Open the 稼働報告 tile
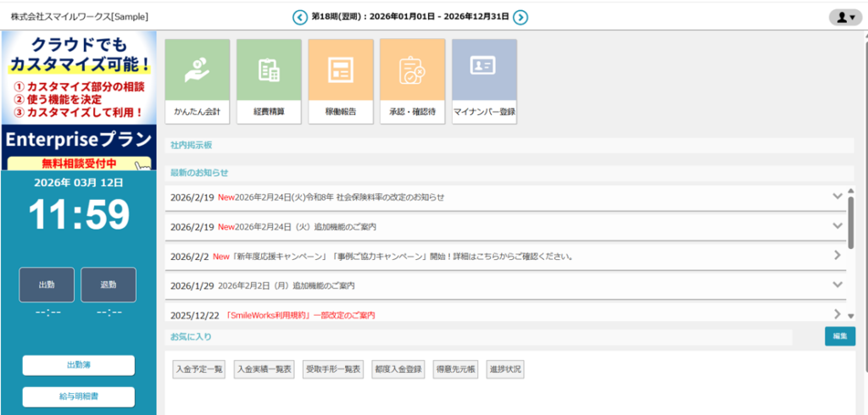The height and width of the screenshot is (415, 868). [341, 81]
